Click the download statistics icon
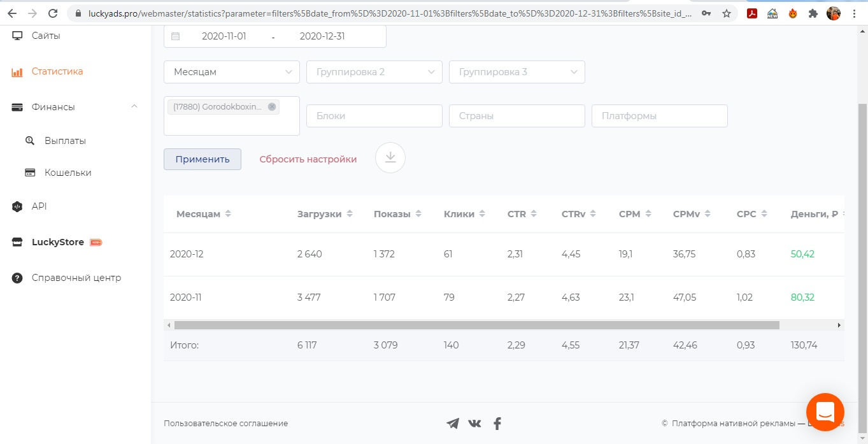Image resolution: width=868 pixels, height=444 pixels. 390,158
